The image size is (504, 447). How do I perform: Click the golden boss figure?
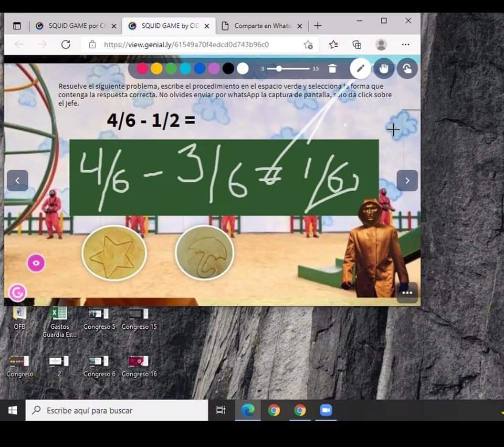click(374, 247)
